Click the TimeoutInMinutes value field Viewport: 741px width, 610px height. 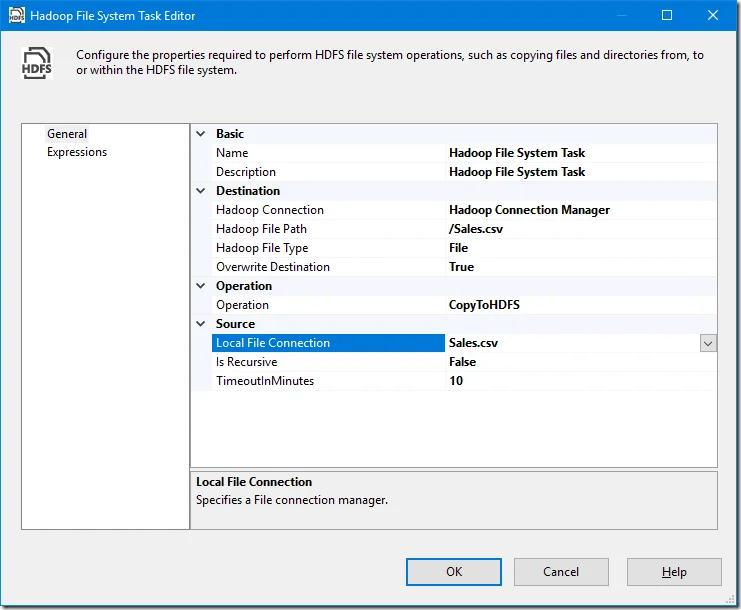(x=580, y=381)
